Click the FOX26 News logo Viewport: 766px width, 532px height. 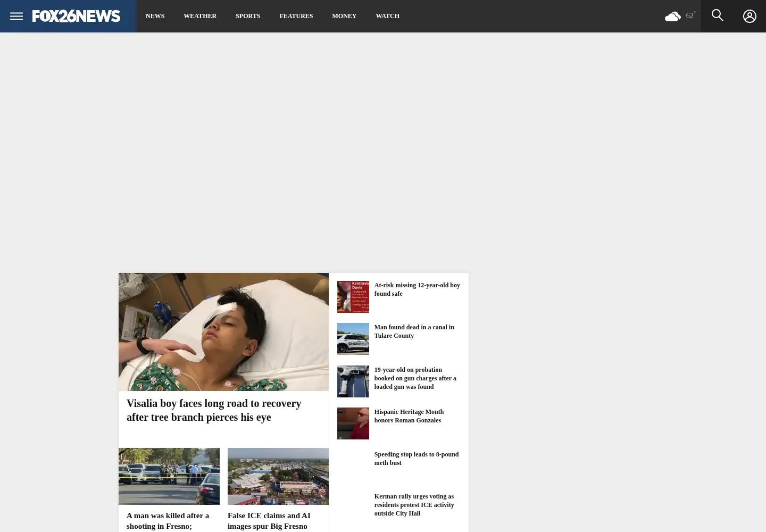[x=76, y=16]
